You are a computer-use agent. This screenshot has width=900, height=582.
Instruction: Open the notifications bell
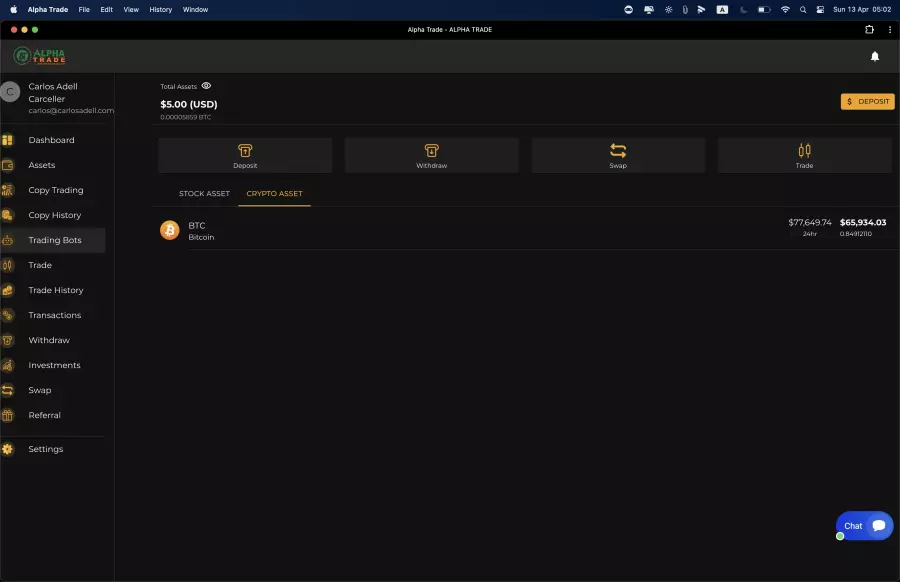coord(875,56)
